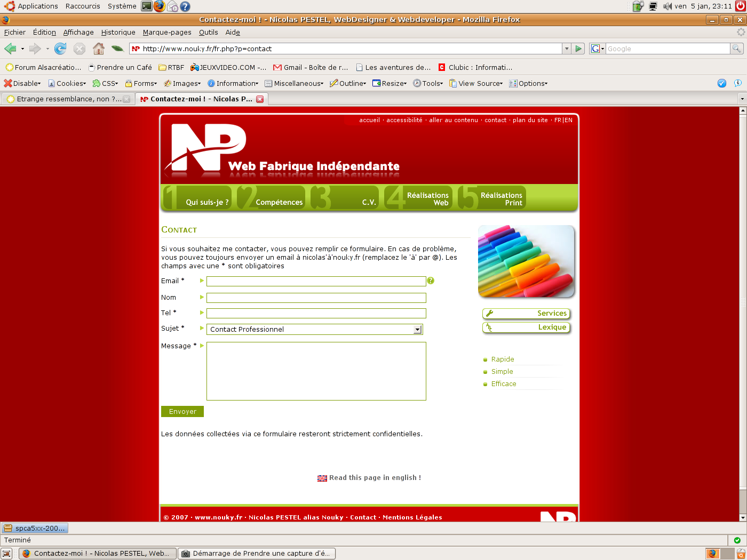Open the Images developer toolbar menu
This screenshot has width=747, height=560.
tap(182, 83)
